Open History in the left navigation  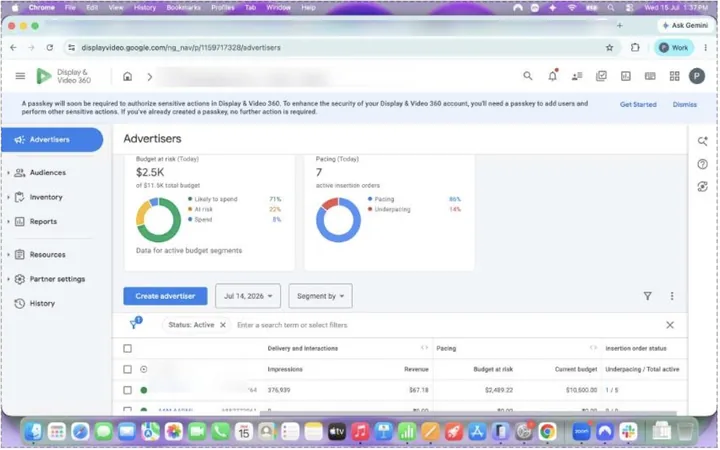[42, 303]
